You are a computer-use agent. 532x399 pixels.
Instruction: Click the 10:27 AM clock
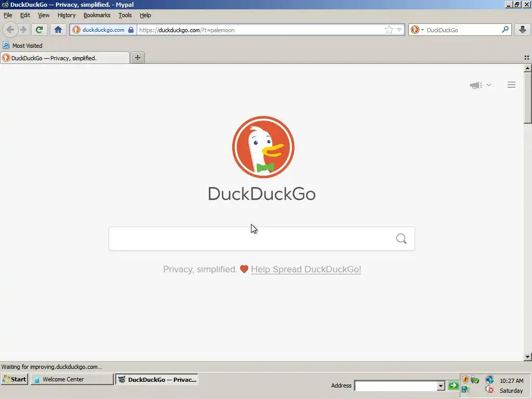(x=511, y=381)
